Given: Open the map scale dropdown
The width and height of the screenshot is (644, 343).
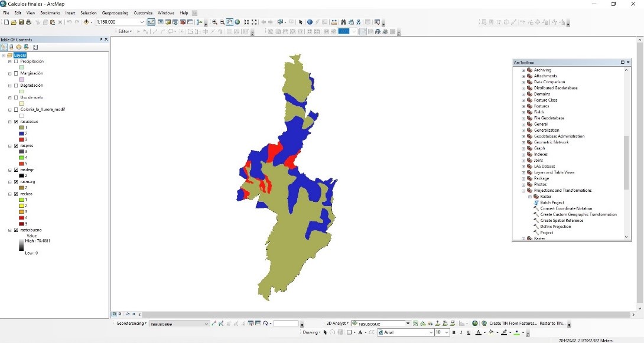Looking at the screenshot, I should [142, 22].
